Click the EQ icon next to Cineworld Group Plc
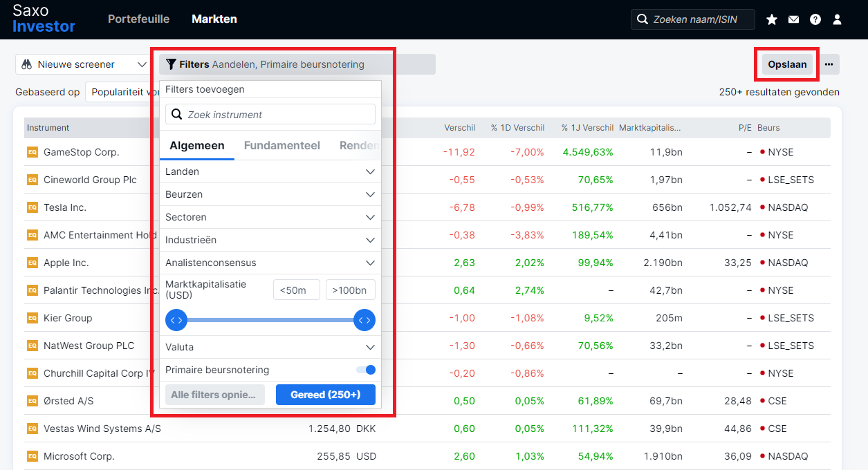Screen dimensions: 868x470 coord(32,180)
